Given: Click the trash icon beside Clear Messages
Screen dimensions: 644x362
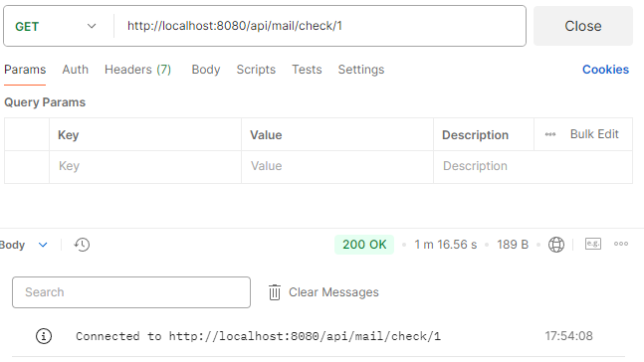Looking at the screenshot, I should click(275, 292).
